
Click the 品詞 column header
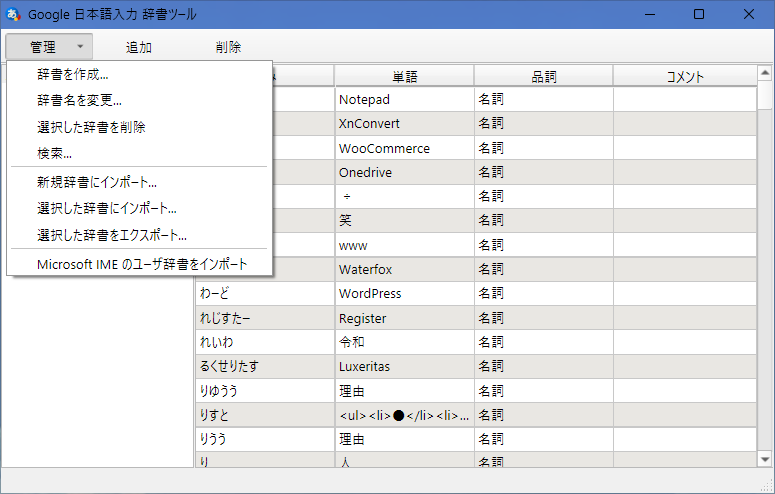tap(544, 76)
